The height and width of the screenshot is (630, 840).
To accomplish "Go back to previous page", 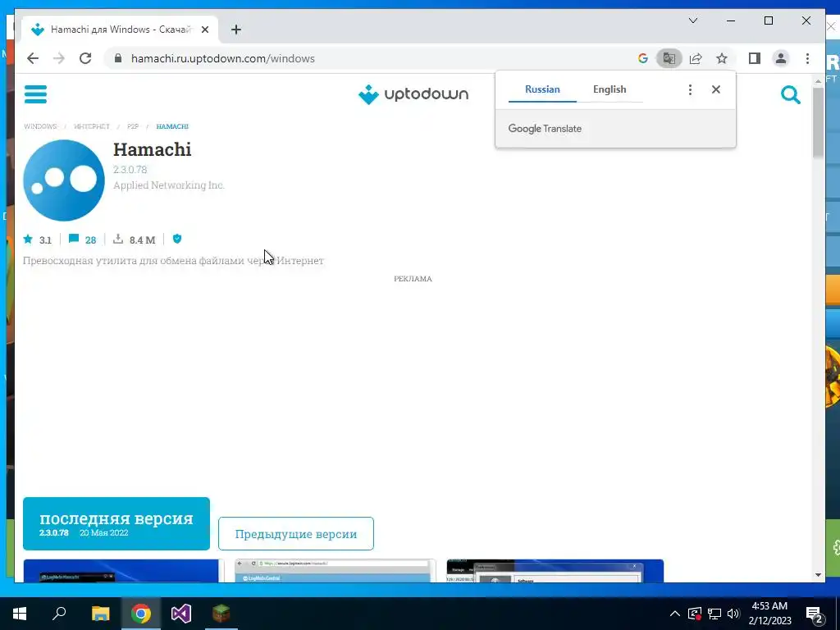I will coord(33,58).
